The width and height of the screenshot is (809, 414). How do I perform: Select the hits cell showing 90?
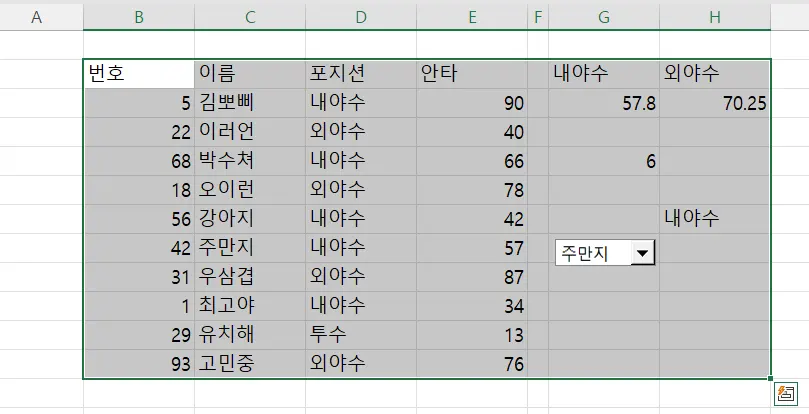[472, 103]
